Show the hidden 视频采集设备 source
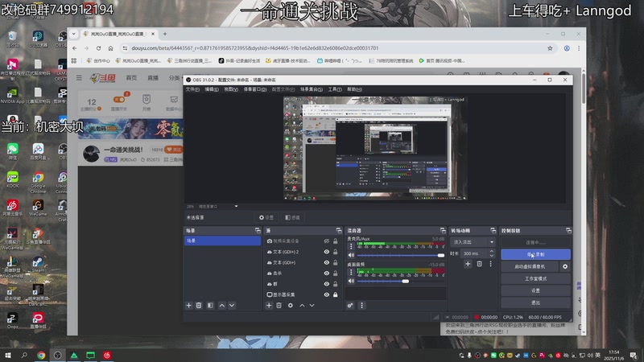This screenshot has width=644, height=362. (x=327, y=241)
